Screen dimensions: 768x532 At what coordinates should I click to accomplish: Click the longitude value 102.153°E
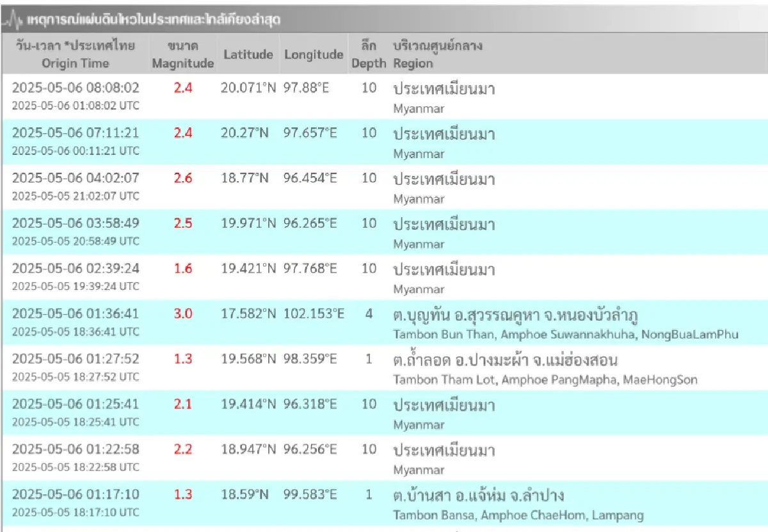[313, 314]
